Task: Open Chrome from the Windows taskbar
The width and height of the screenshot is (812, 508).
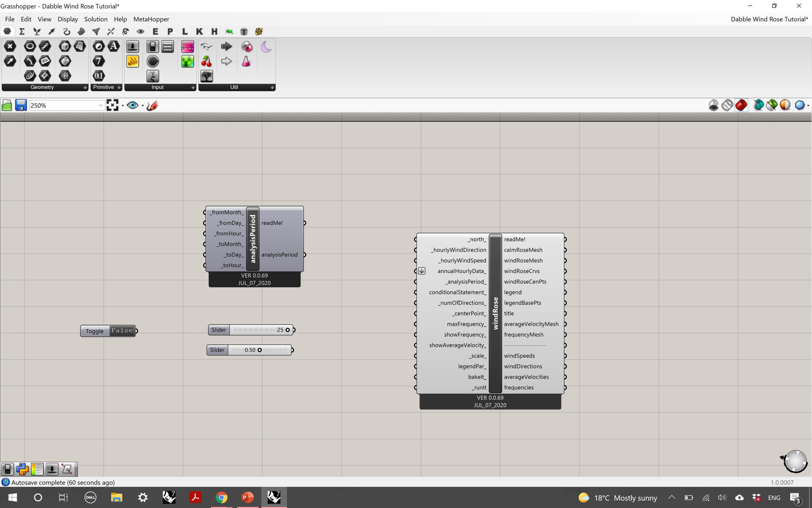Action: pyautogui.click(x=221, y=497)
